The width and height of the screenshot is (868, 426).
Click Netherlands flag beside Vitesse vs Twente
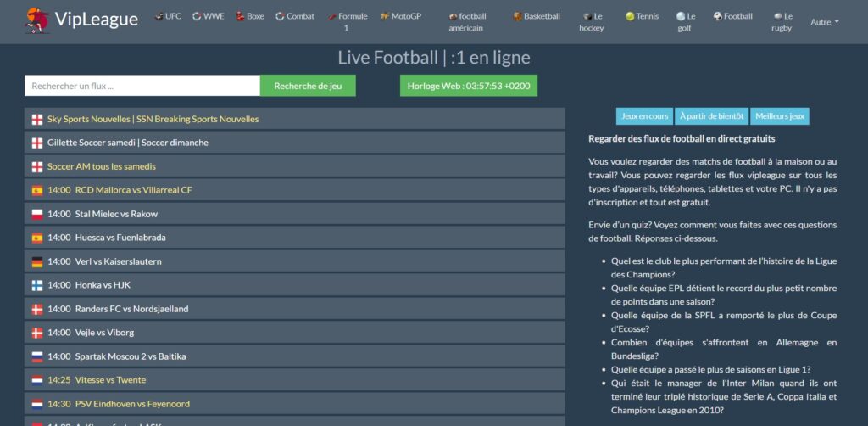37,380
